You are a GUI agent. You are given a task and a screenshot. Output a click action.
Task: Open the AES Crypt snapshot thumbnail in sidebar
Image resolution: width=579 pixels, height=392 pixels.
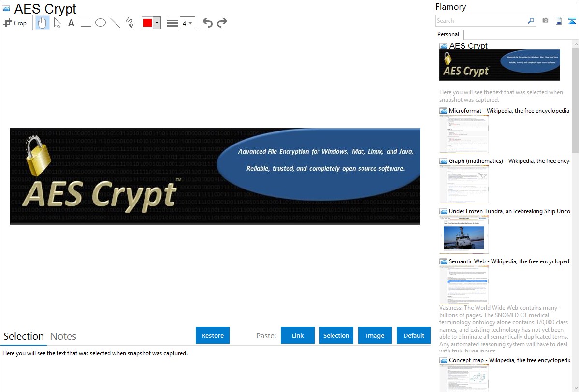[500, 65]
